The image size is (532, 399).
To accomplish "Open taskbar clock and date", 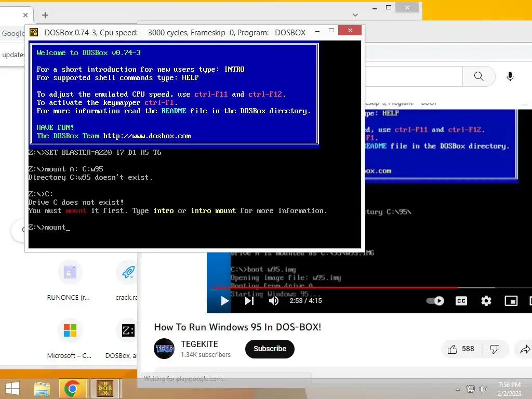I will pyautogui.click(x=509, y=389).
